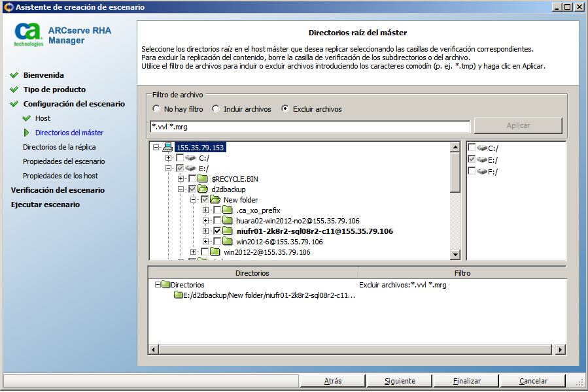Click the F:/ drive icon in right pane
588x392 pixels.
coord(482,171)
